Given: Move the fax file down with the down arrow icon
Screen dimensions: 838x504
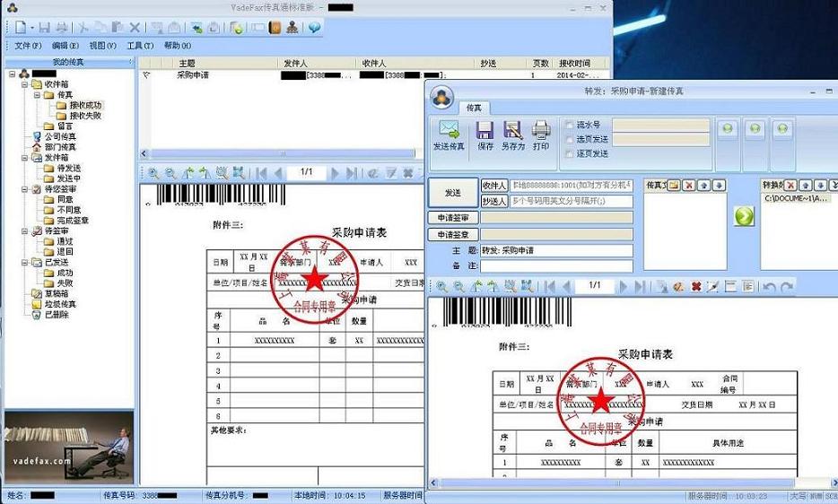Looking at the screenshot, I should pos(719,185).
